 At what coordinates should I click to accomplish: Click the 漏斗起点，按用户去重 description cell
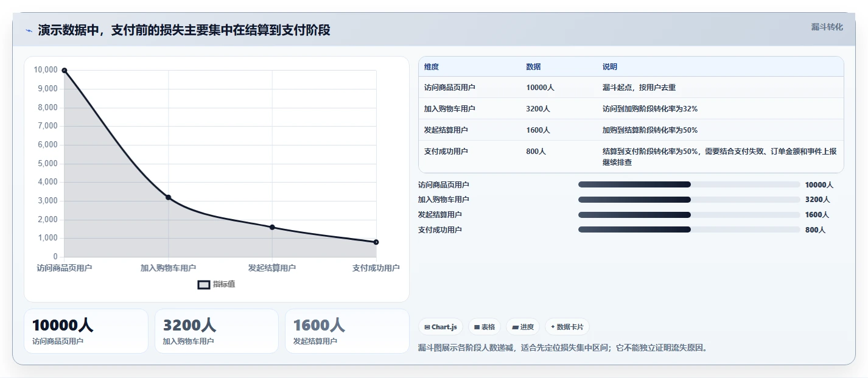pos(639,88)
